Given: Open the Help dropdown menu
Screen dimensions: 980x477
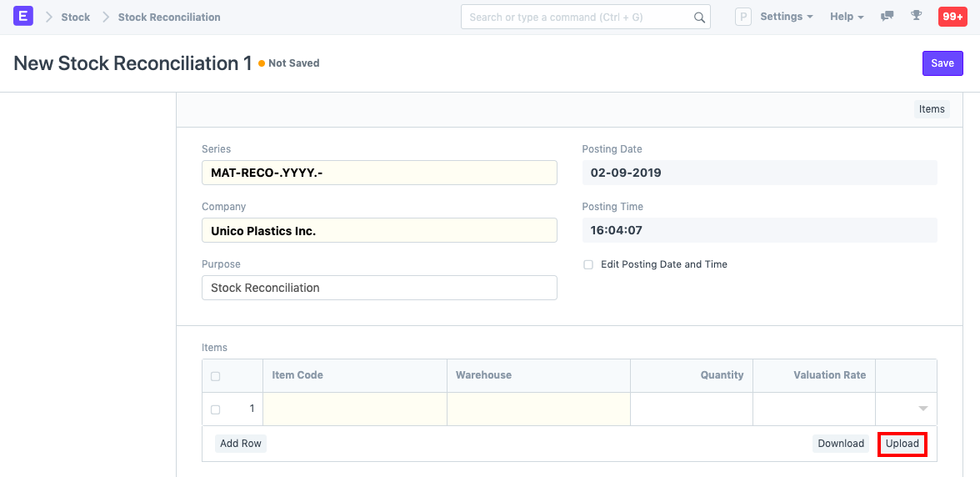Looking at the screenshot, I should click(846, 17).
